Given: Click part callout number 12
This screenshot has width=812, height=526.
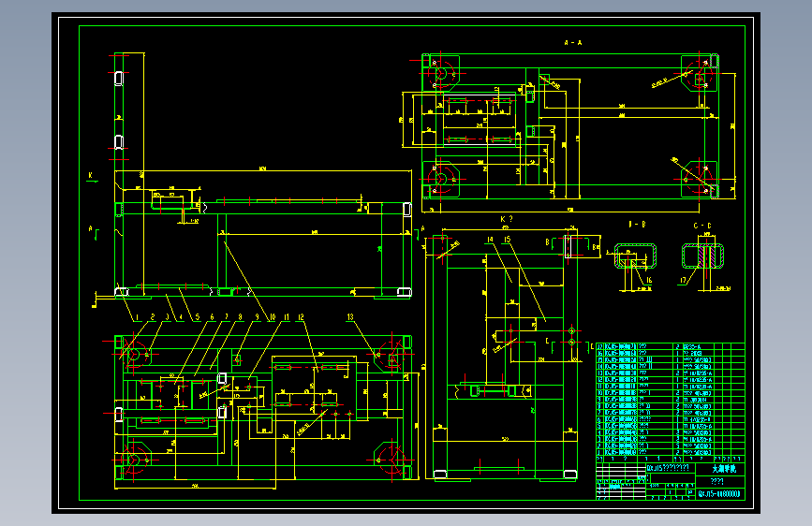Looking at the screenshot, I should point(301,317).
